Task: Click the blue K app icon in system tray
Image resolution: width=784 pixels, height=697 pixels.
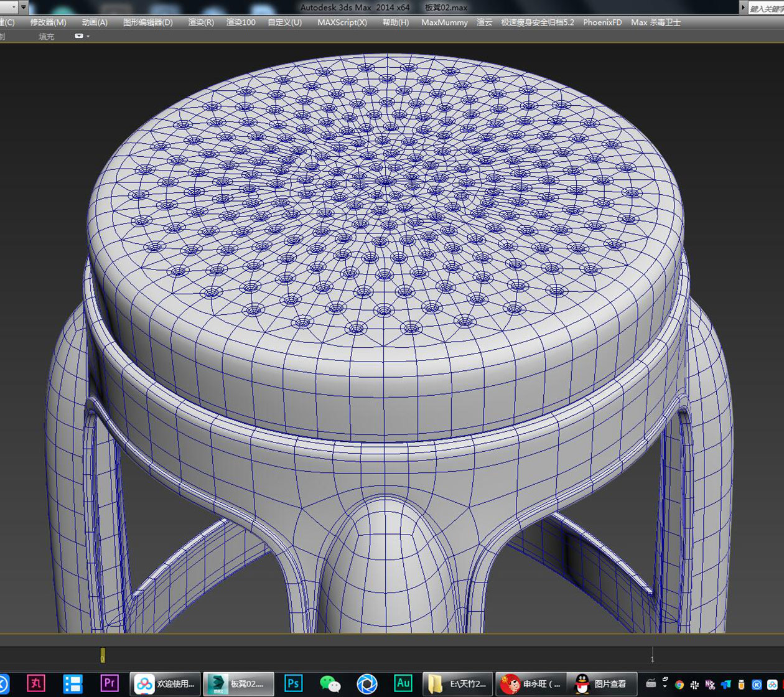Action: (x=757, y=683)
